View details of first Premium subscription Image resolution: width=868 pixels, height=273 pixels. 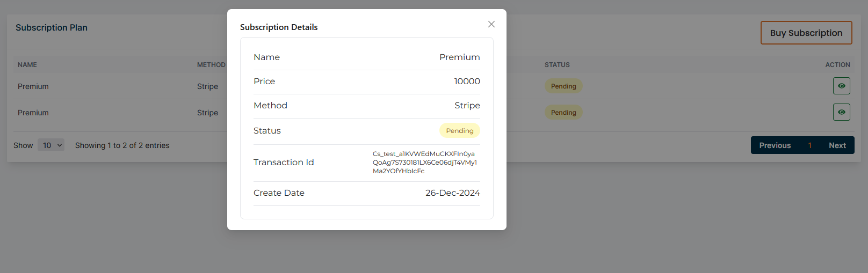coord(841,86)
